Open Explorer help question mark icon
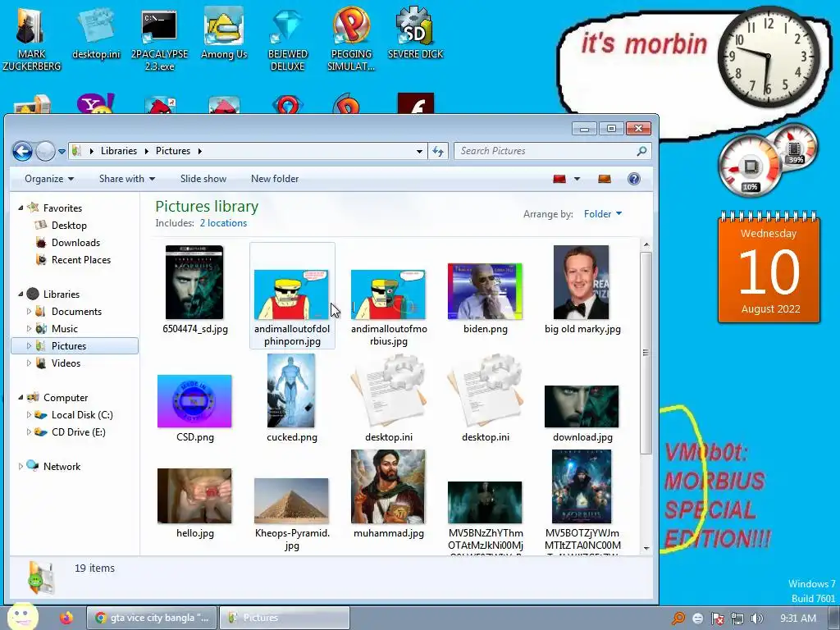The width and height of the screenshot is (840, 630). coord(634,179)
